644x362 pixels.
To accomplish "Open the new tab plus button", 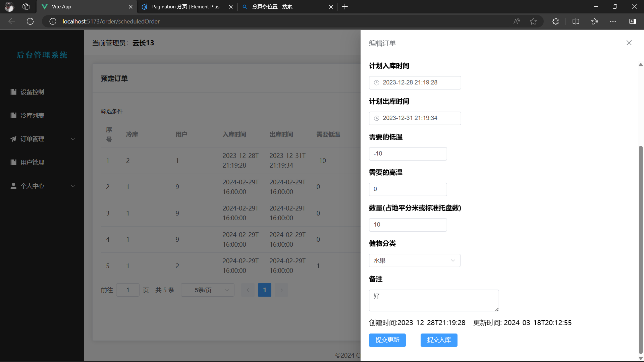I will (345, 7).
